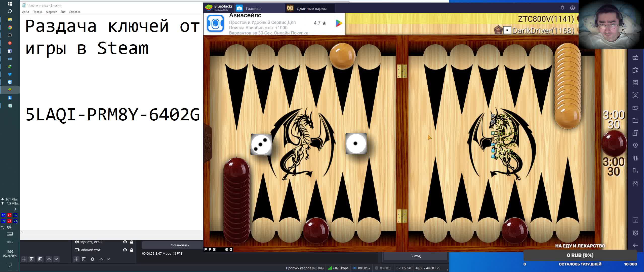Add a new OBS scene via the plus icon

click(x=24, y=259)
